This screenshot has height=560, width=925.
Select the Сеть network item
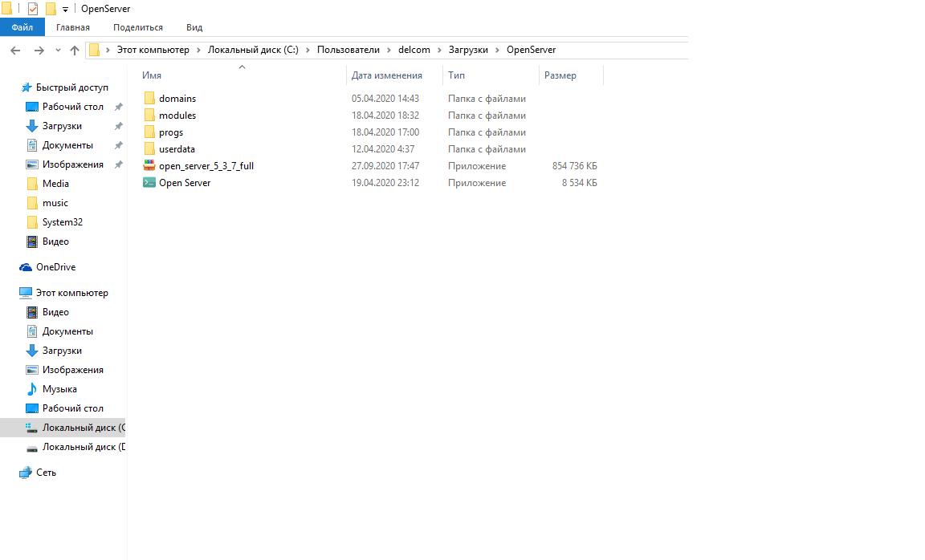pyautogui.click(x=46, y=473)
